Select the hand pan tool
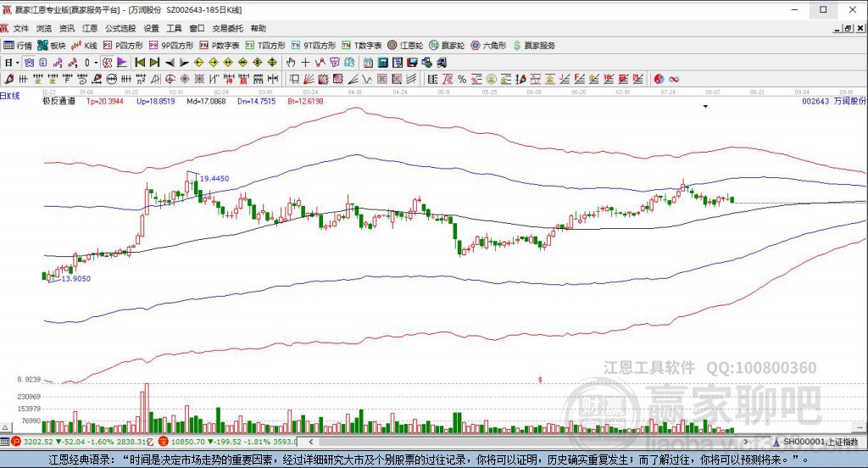Screen dimensions: 868x468 [291, 63]
